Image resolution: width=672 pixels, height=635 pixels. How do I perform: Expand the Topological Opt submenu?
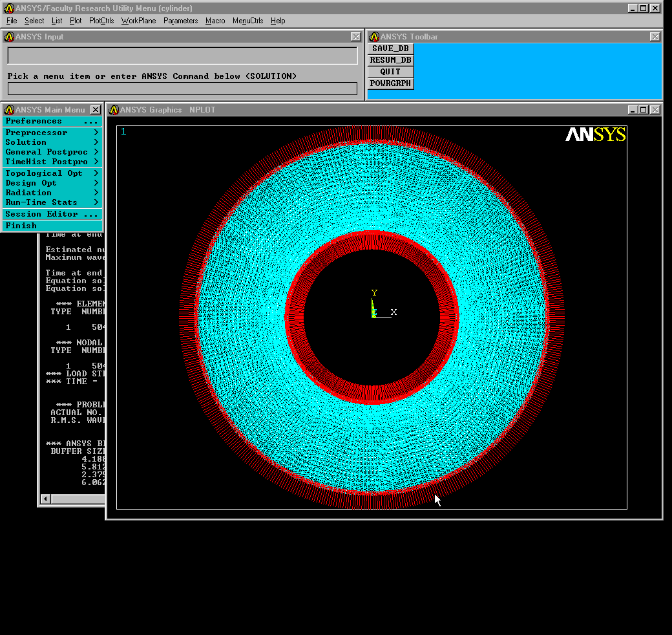tap(52, 173)
